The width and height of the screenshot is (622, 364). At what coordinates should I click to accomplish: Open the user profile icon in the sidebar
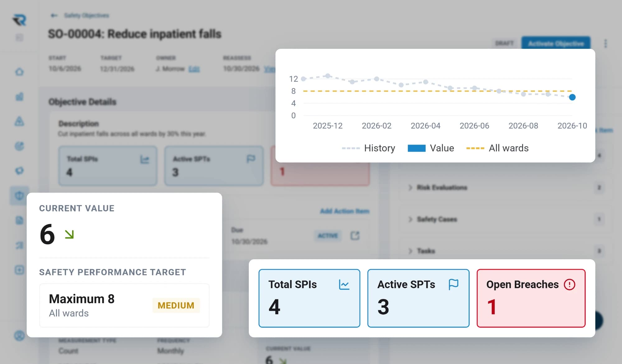(19, 335)
